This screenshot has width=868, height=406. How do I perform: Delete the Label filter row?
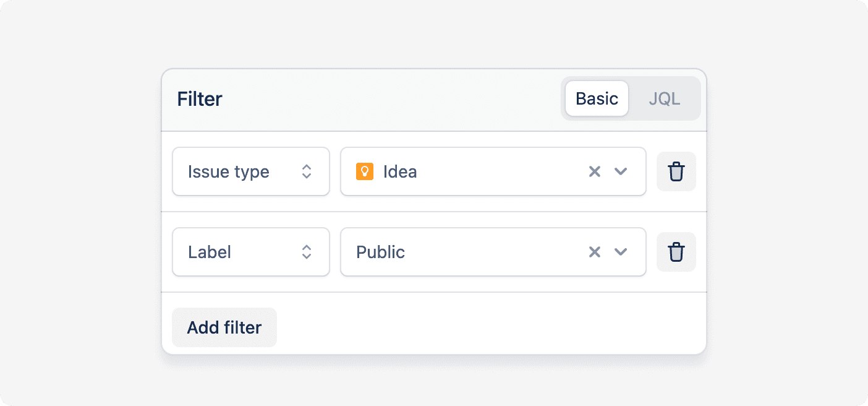(x=676, y=252)
